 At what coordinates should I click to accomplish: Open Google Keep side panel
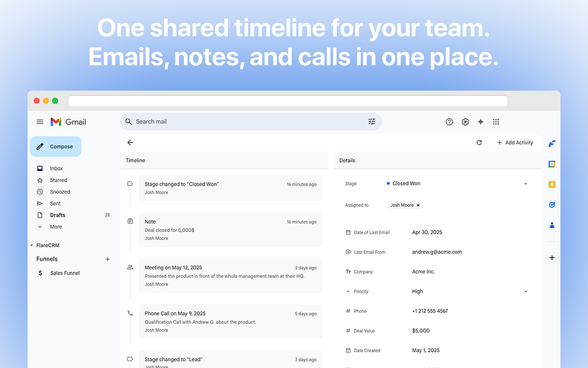pyautogui.click(x=552, y=185)
